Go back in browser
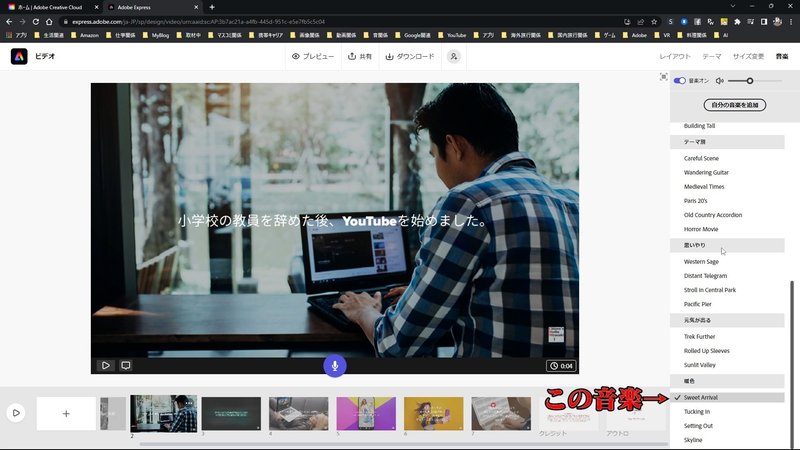This screenshot has width=800, height=450. [9, 21]
